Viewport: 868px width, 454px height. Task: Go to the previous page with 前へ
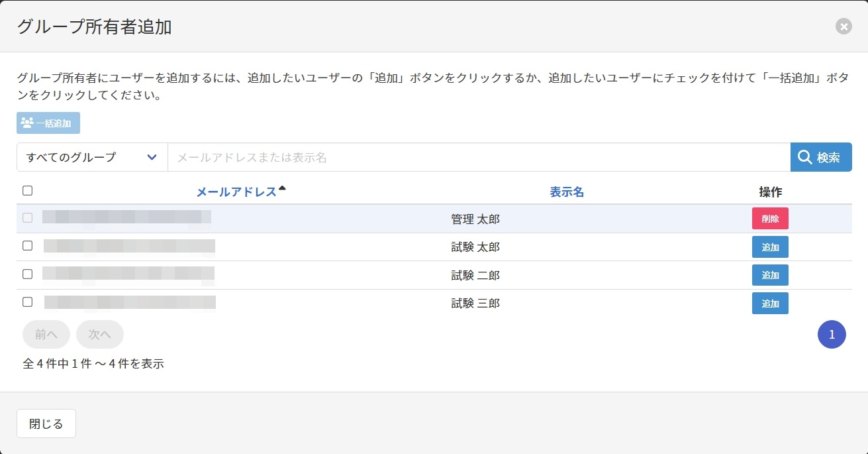tap(46, 335)
